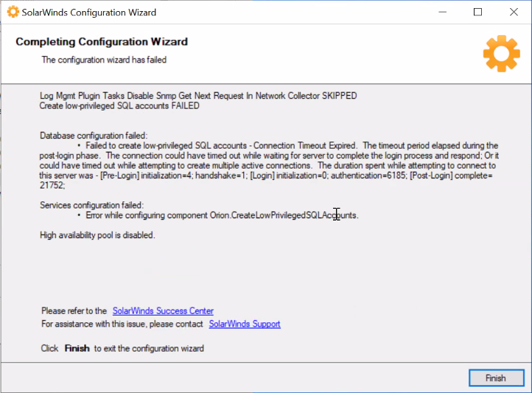Open the SolarWinds Success Center link
The height and width of the screenshot is (393, 532).
pyautogui.click(x=163, y=311)
